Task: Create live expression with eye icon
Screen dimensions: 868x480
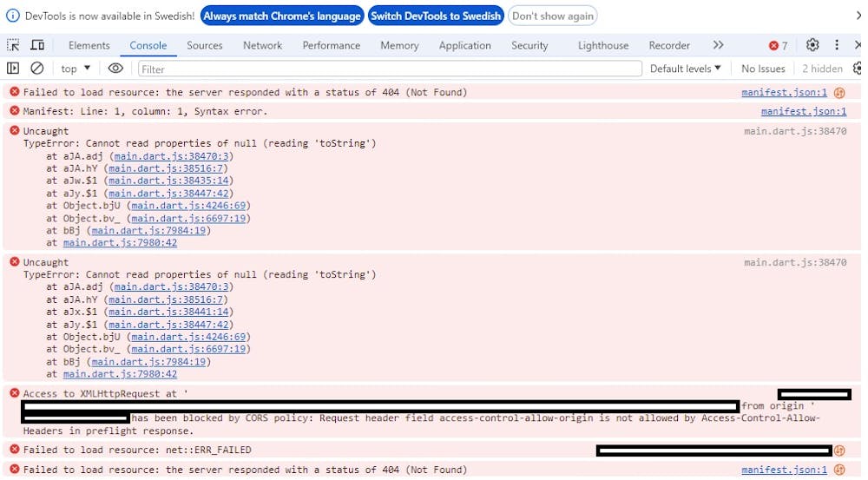Action: 115,69
